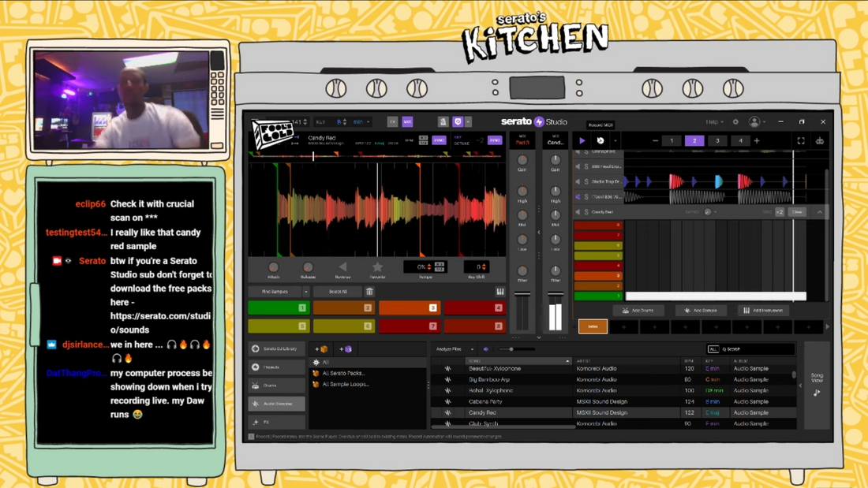Expand the Help menu
This screenshot has width=868, height=488.
[x=714, y=122]
